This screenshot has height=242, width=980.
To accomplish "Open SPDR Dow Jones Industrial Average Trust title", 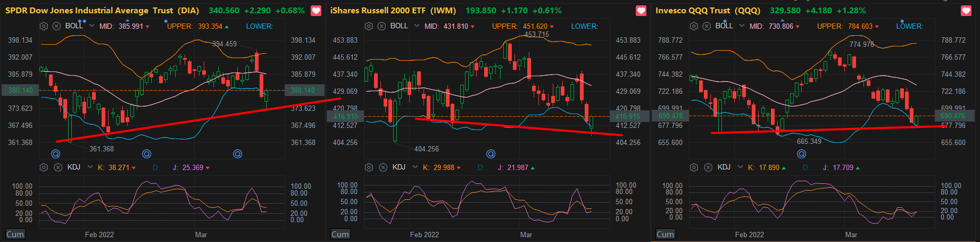I will pos(102,11).
